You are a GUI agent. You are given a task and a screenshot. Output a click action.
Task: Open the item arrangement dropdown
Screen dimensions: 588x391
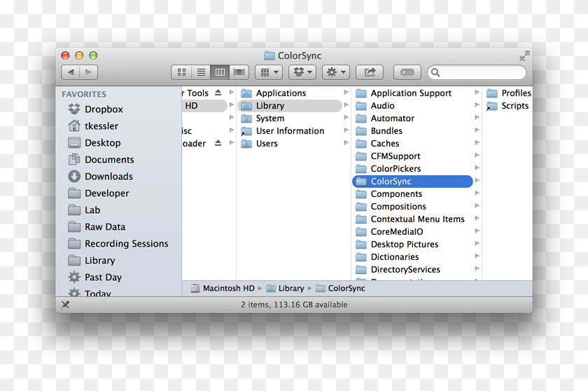coord(269,72)
